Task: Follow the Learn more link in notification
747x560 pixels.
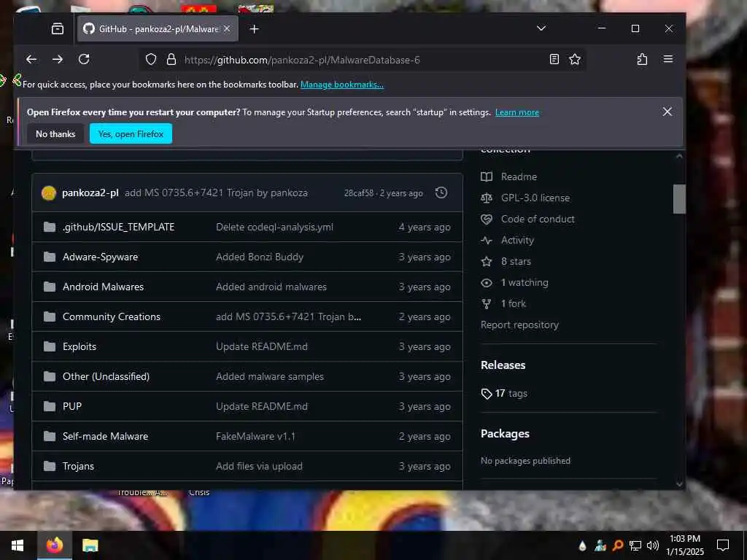Action: [x=517, y=112]
